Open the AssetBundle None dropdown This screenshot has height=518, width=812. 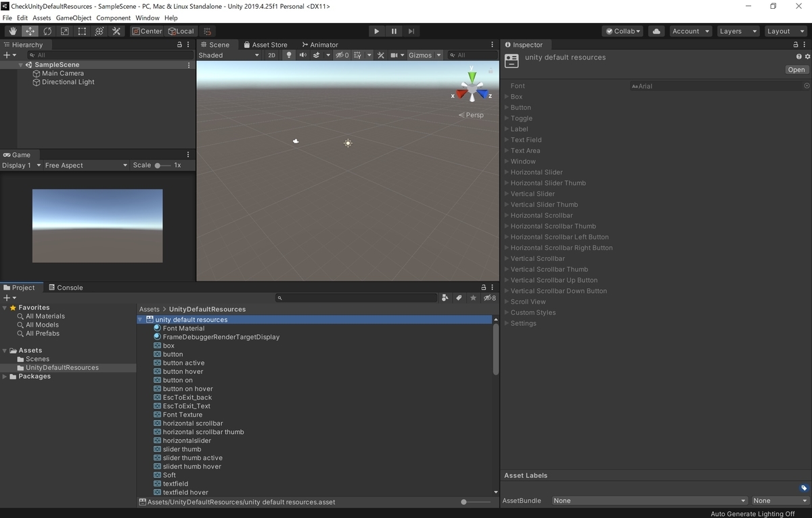[650, 500]
